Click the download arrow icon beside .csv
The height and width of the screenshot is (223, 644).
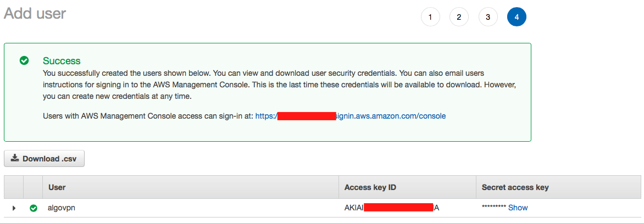pyautogui.click(x=15, y=158)
